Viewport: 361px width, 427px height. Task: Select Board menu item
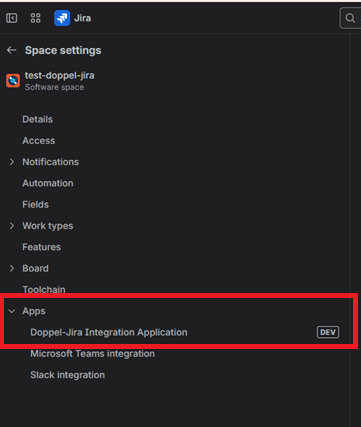click(x=35, y=269)
